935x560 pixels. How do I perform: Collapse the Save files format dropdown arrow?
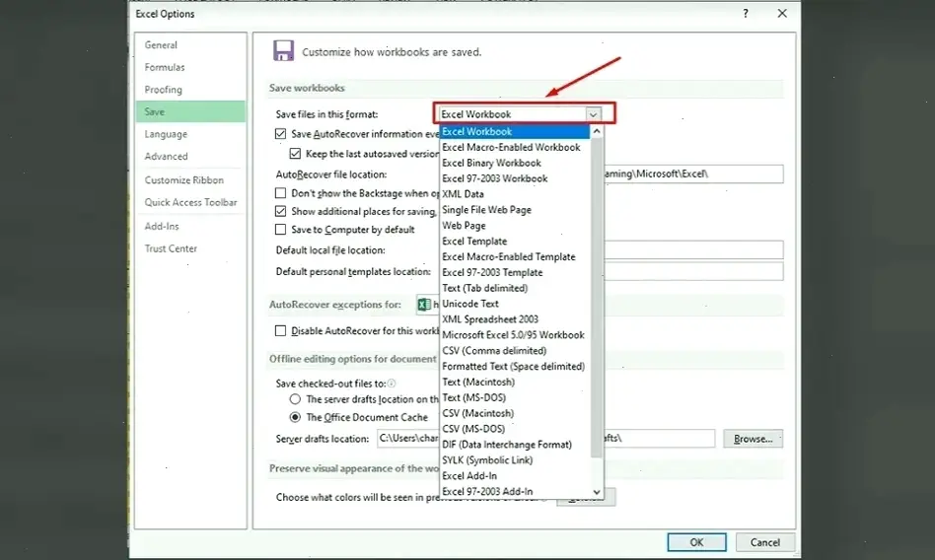coord(593,114)
